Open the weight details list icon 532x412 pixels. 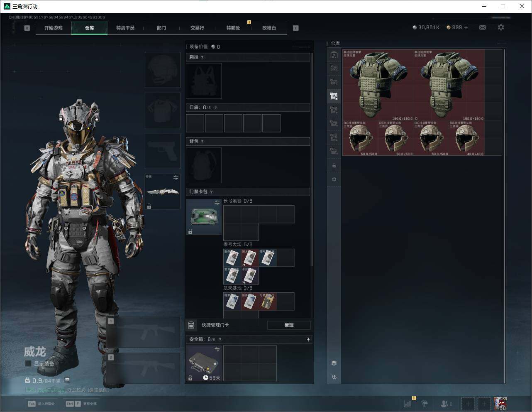click(x=67, y=380)
